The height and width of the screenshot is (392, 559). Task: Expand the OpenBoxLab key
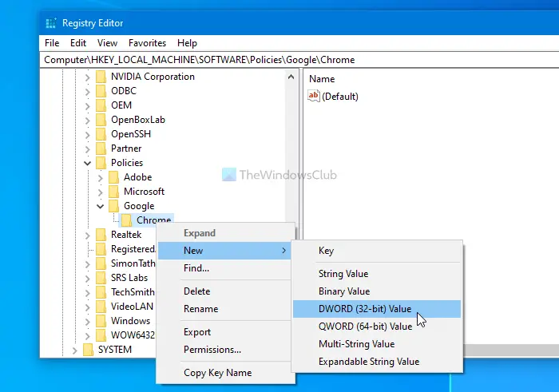click(87, 121)
